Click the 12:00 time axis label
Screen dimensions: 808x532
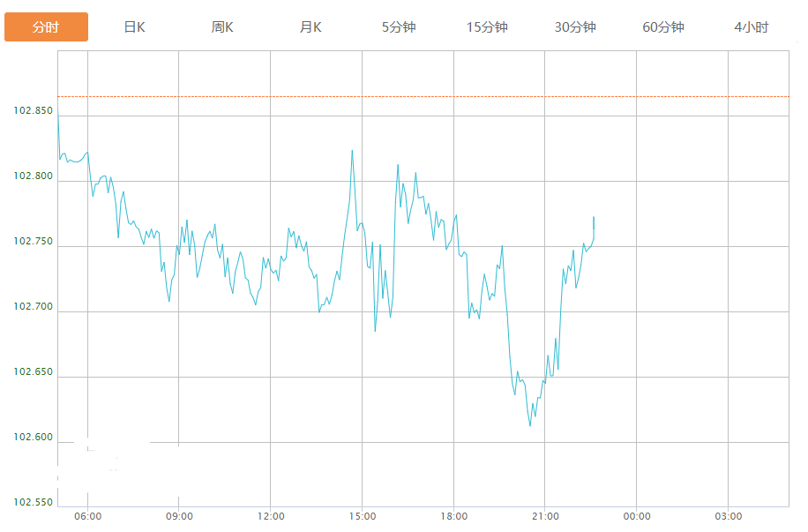pyautogui.click(x=271, y=517)
